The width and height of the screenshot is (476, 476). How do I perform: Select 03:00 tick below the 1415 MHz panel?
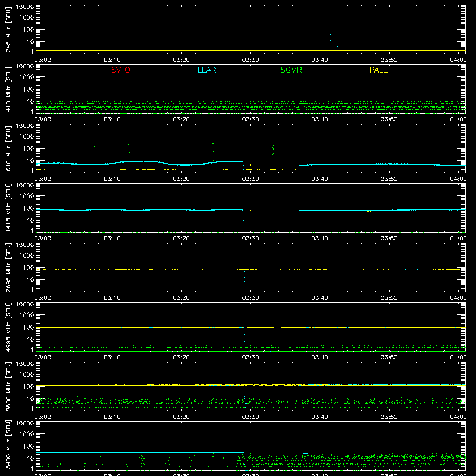click(x=42, y=239)
